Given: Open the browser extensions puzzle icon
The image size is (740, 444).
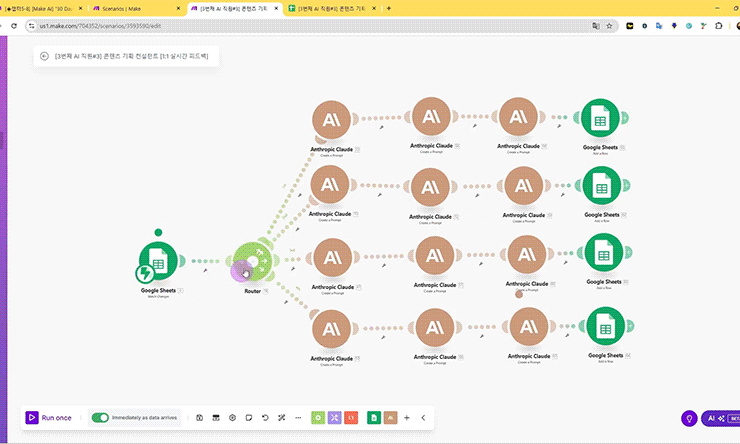Looking at the screenshot, I should click(x=718, y=26).
